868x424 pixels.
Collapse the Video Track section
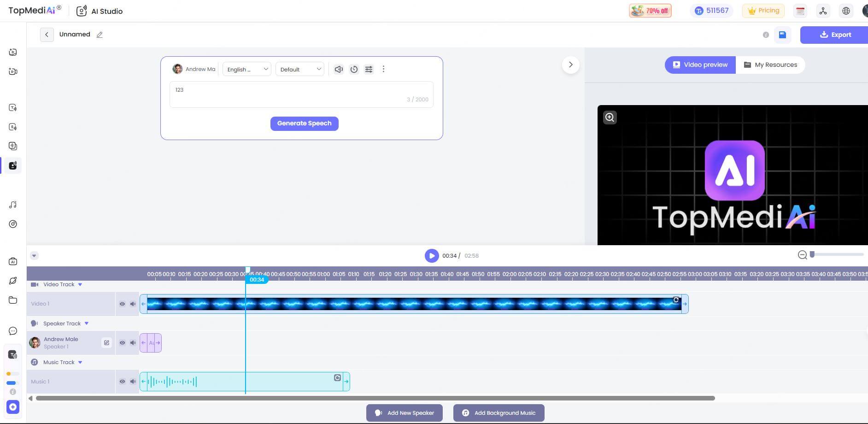coord(80,285)
